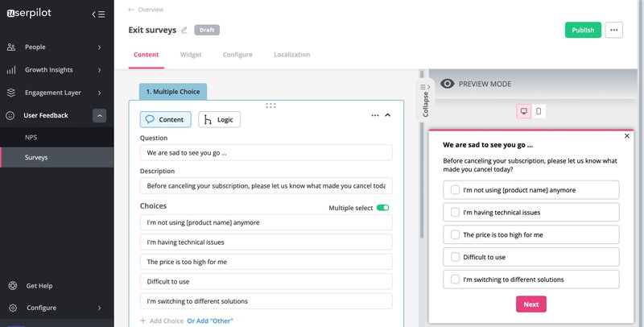Open question block three-dot options

click(375, 115)
